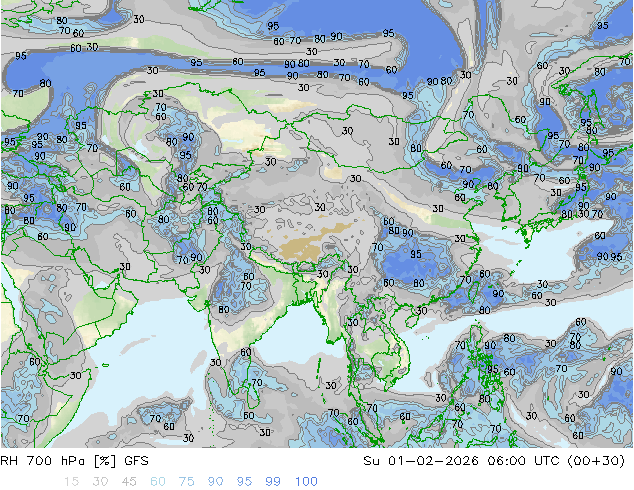Viewport: 634px width, 490px height.
Task: Select the light gray "30" legend value
Action: pos(100,482)
